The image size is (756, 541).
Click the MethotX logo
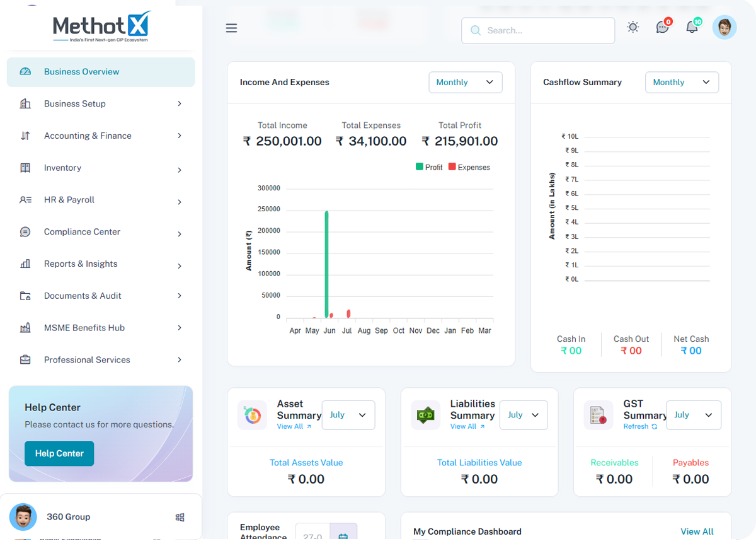click(102, 26)
